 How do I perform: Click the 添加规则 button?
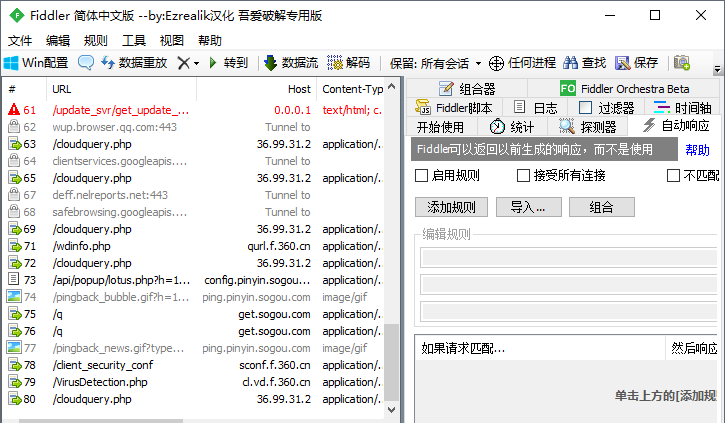[x=451, y=207]
